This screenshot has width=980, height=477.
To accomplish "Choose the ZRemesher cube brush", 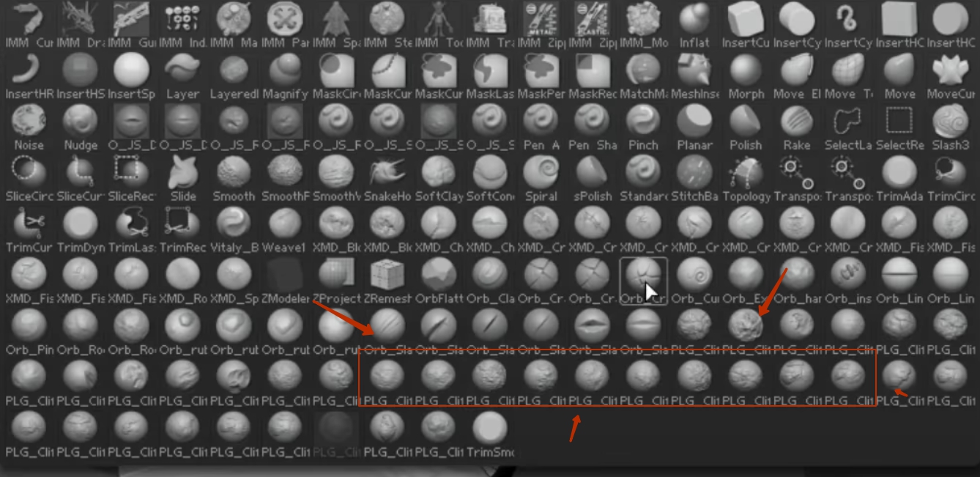I will pos(387,281).
